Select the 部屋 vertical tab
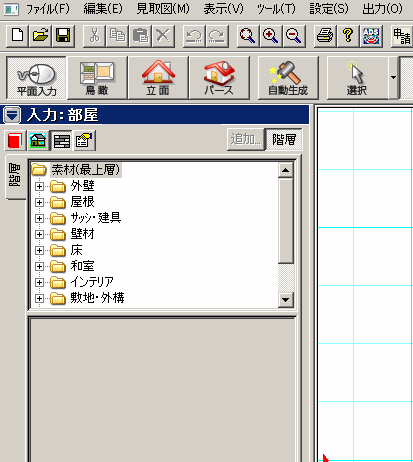The width and height of the screenshot is (413, 462). pos(15,176)
